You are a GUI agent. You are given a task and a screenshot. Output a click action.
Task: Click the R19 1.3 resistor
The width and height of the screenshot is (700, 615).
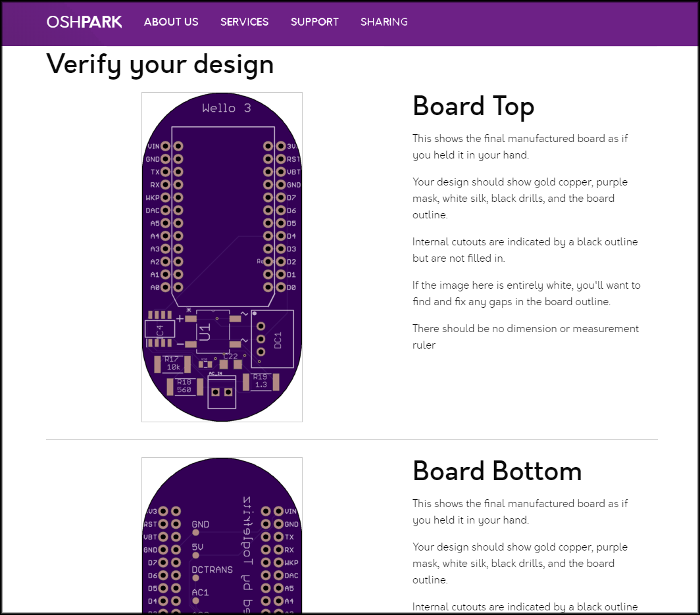261,381
